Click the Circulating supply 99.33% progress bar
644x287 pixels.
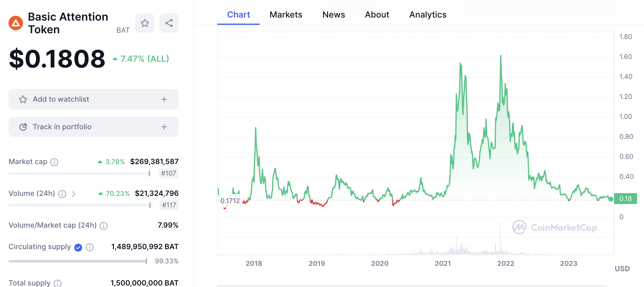point(78,261)
